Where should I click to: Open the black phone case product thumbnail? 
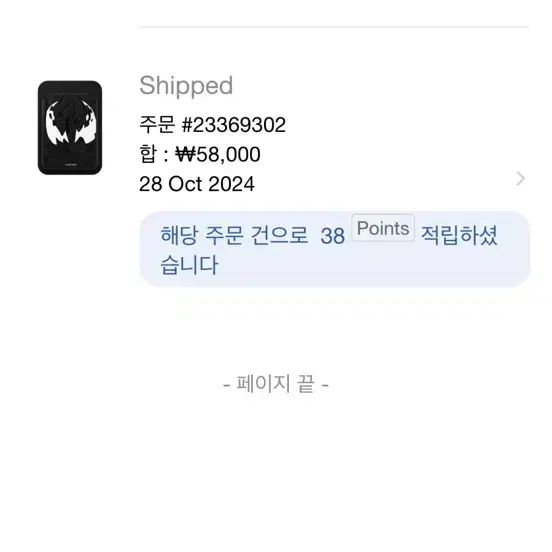(x=70, y=128)
